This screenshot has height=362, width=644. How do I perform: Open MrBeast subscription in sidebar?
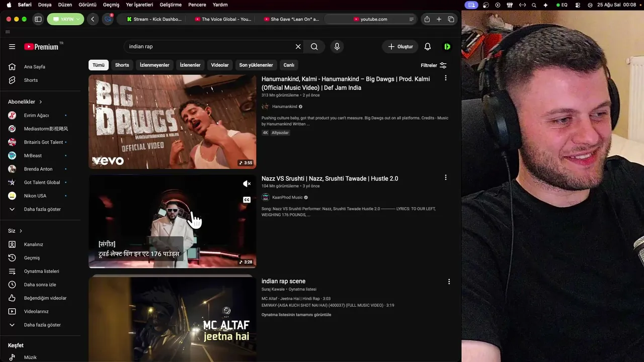33,156
